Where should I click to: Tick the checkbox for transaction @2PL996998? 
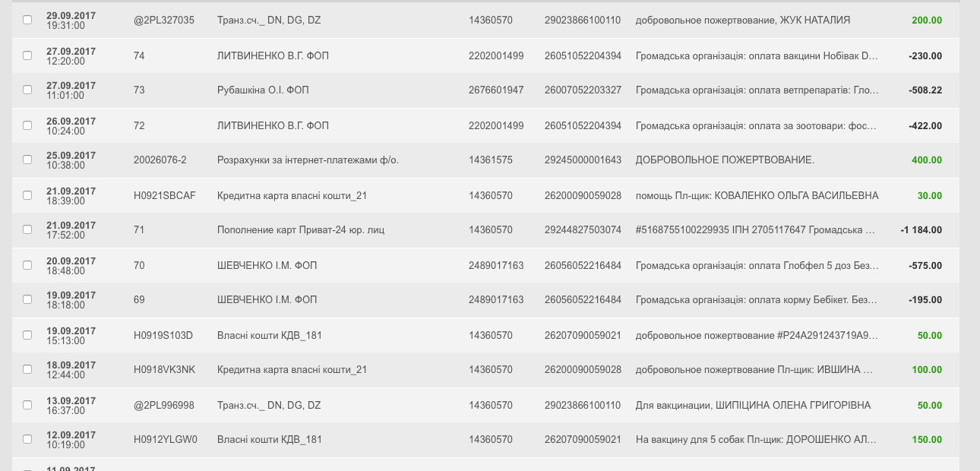tap(27, 405)
